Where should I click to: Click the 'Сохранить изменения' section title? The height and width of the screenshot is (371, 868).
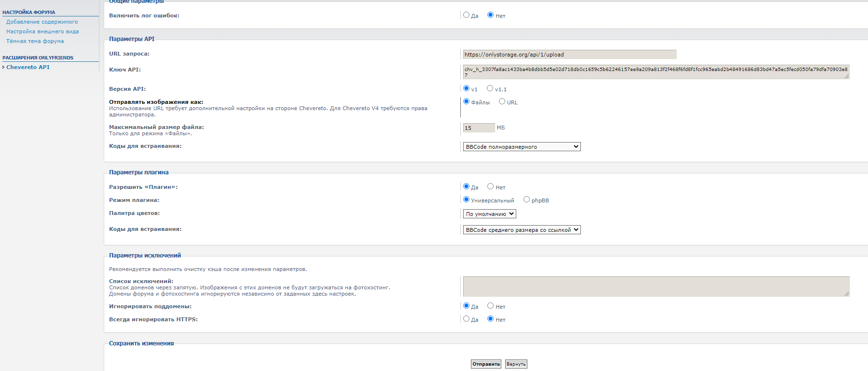click(x=141, y=343)
